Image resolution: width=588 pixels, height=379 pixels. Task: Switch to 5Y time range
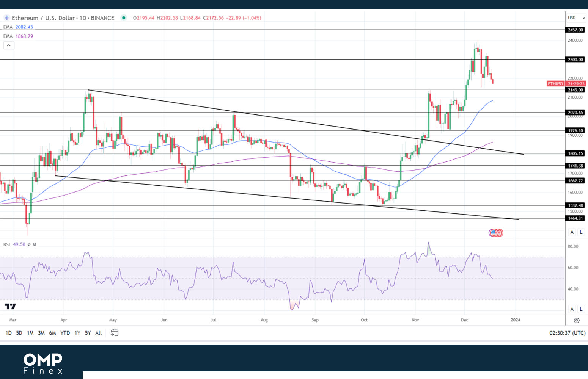tap(88, 333)
